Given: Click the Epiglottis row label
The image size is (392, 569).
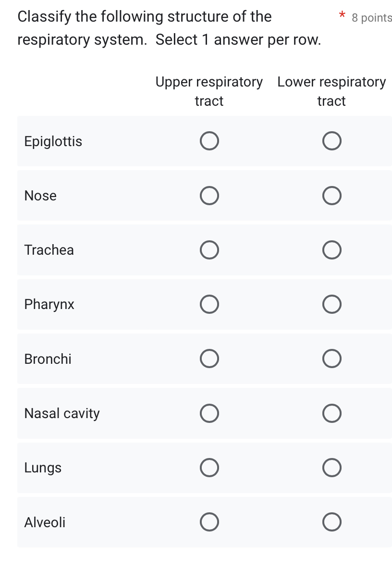Looking at the screenshot, I should click(x=53, y=141).
